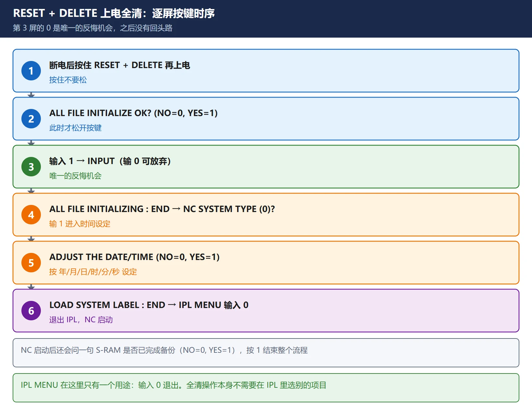Viewport: 532px width, 415px height.
Task: Select the subtitle "第 3 屏的 0 是唯一的反悔机会"
Action: pos(64,28)
